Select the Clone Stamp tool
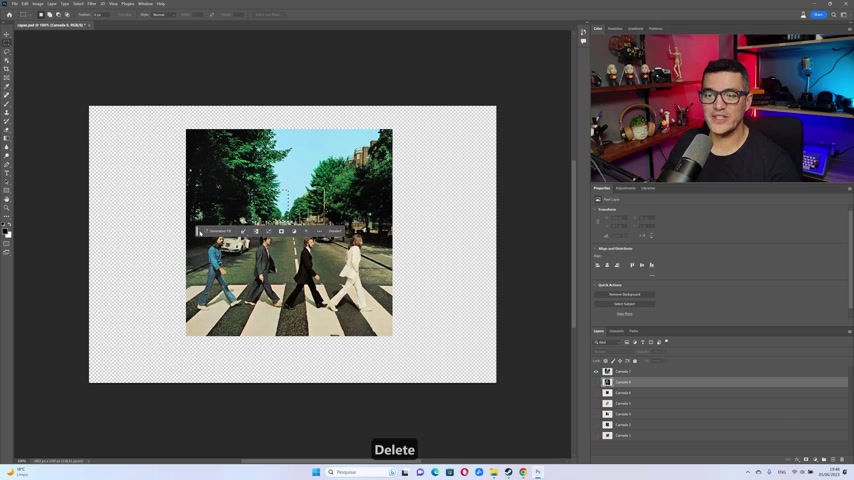Screen dimensions: 854x480 point(7,113)
